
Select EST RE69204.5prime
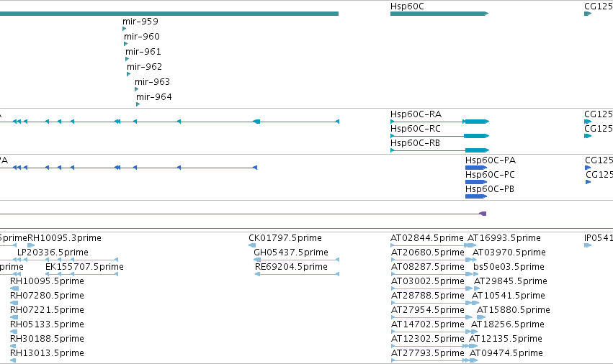tap(291, 267)
